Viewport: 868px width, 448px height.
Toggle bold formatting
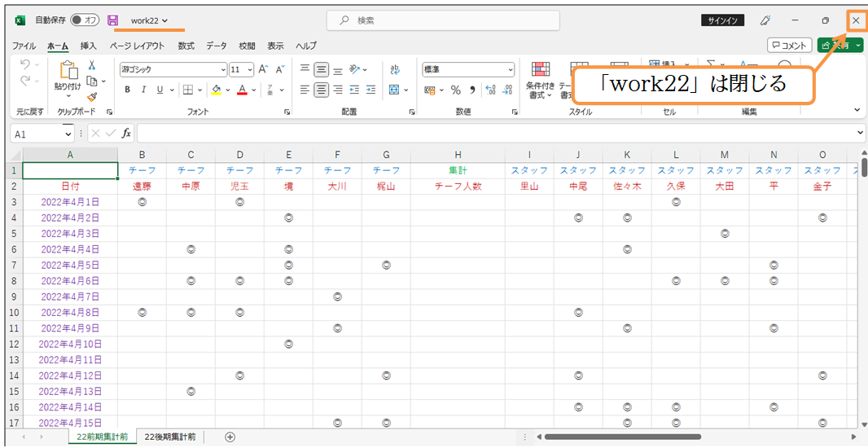click(128, 90)
